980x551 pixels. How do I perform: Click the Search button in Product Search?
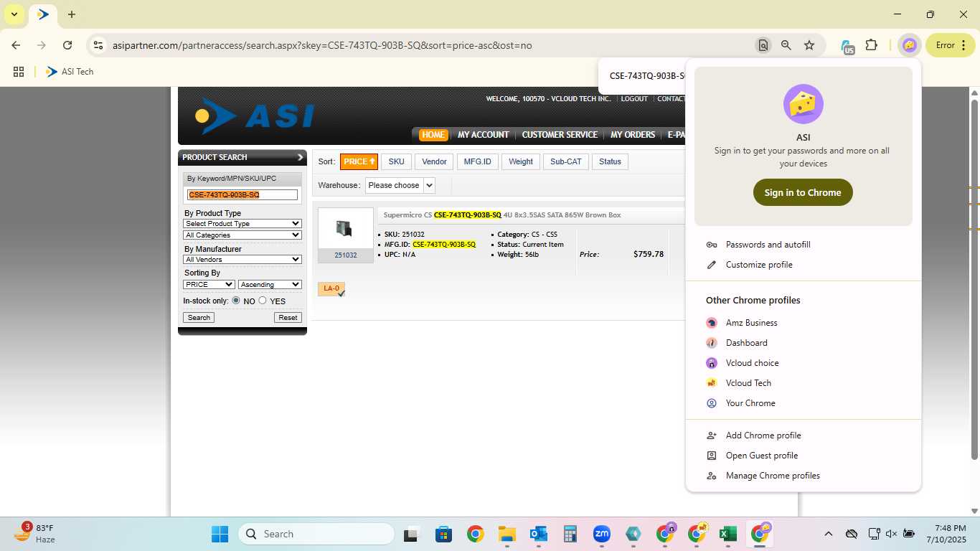coord(199,317)
